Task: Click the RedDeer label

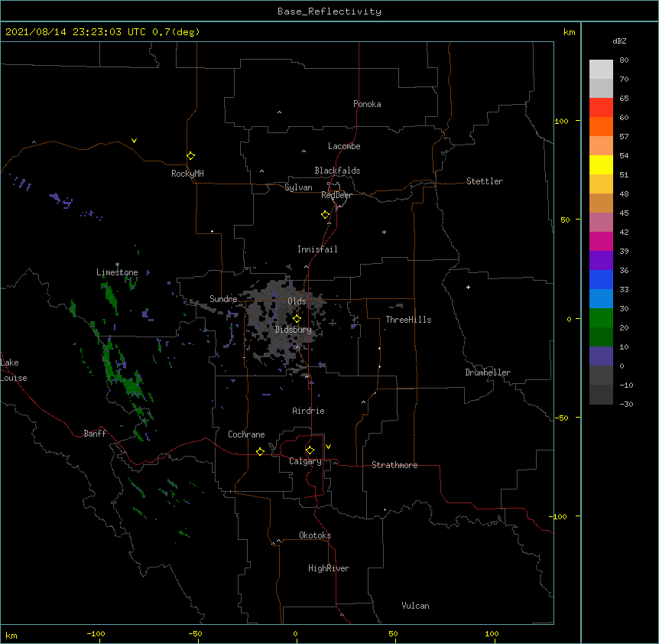Action: pyautogui.click(x=336, y=195)
